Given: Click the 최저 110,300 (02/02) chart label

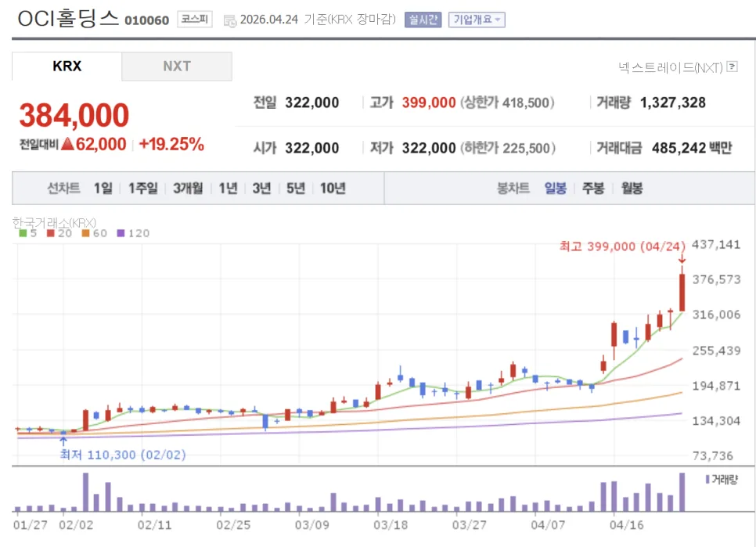Looking at the screenshot, I should (122, 455).
